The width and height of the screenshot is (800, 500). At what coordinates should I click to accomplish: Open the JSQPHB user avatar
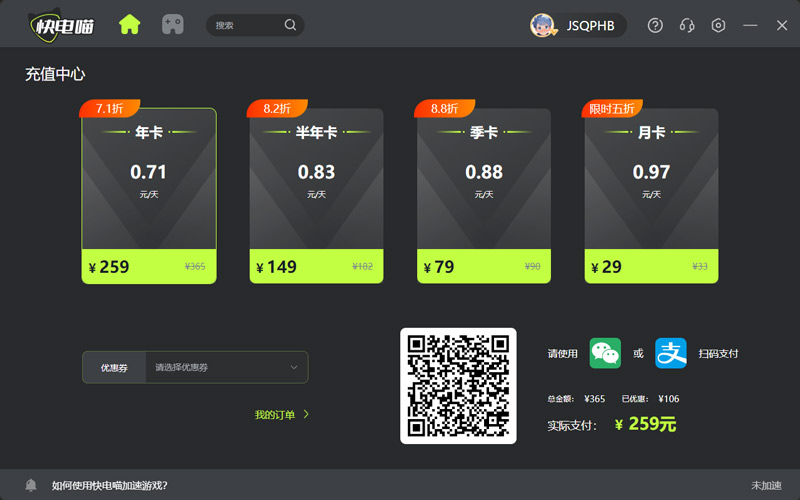click(x=542, y=25)
